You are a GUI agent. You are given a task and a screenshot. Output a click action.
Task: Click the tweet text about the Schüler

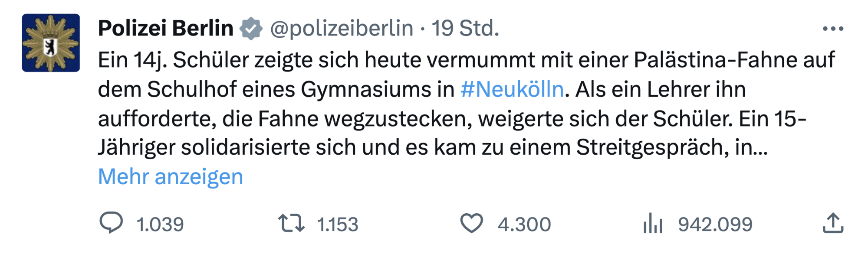[x=391, y=119]
